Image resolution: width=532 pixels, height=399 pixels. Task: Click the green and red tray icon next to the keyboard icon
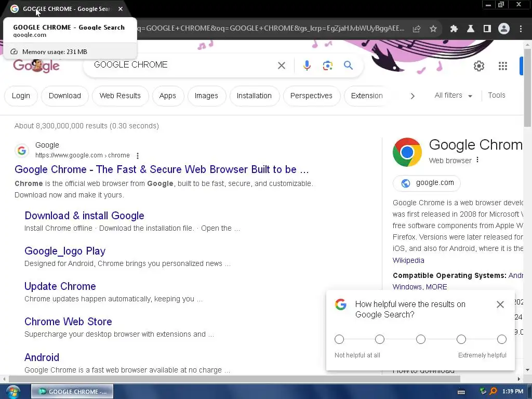(483, 392)
